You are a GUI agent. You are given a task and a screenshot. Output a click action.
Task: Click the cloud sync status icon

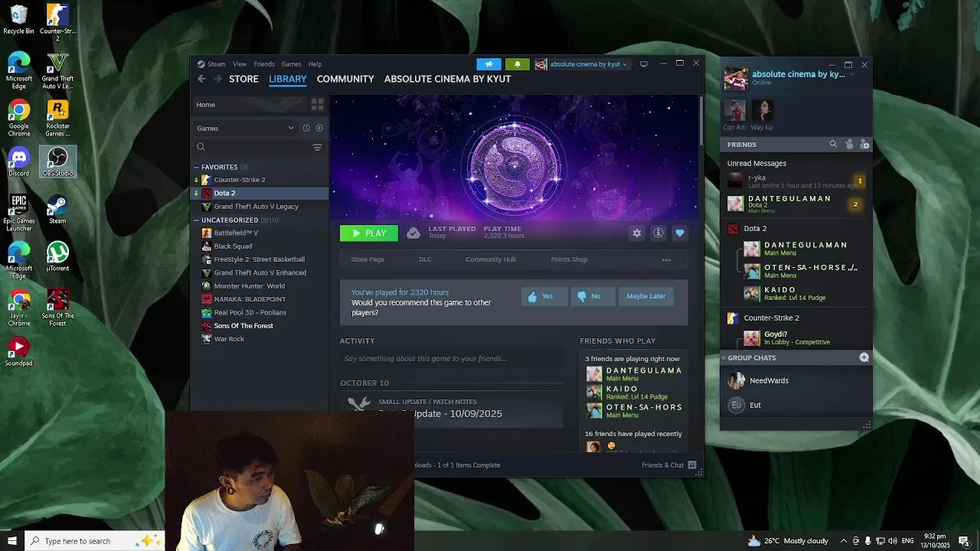click(413, 233)
